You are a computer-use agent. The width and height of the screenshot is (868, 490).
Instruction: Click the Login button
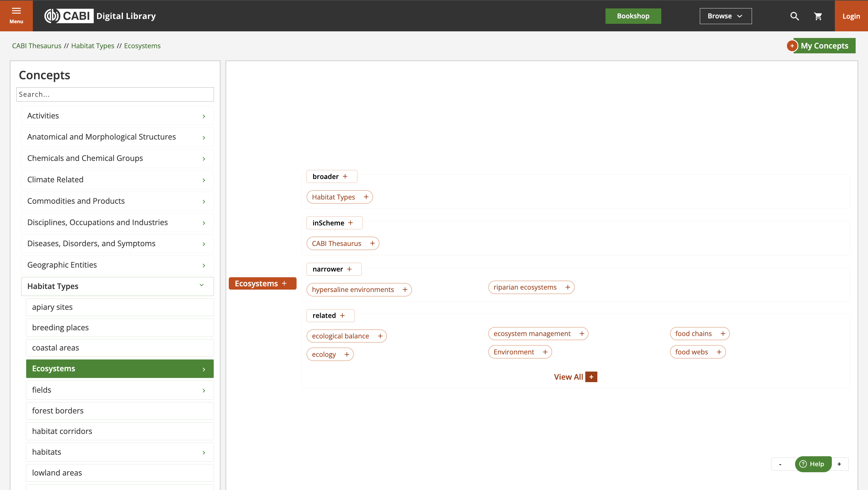851,16
